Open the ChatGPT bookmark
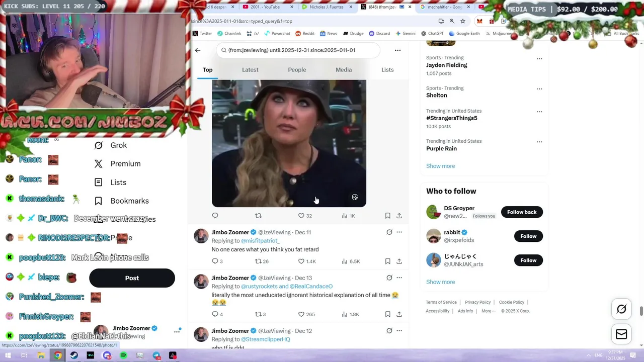 click(432, 34)
